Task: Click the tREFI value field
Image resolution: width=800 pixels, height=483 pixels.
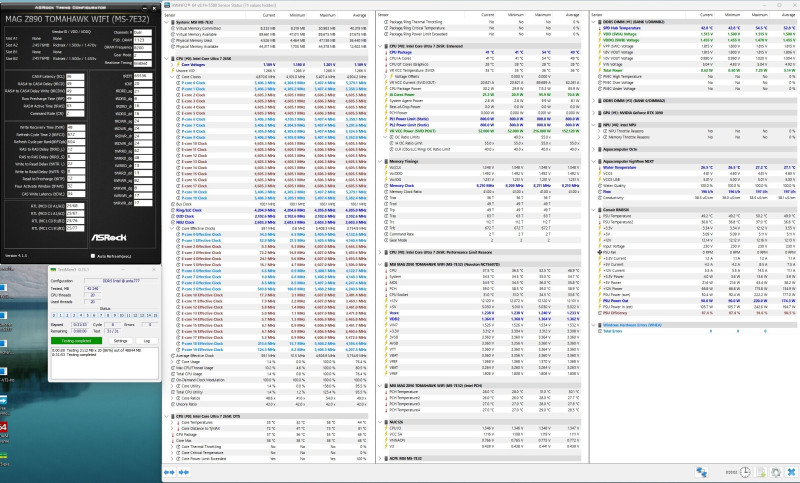Action: 143,76
